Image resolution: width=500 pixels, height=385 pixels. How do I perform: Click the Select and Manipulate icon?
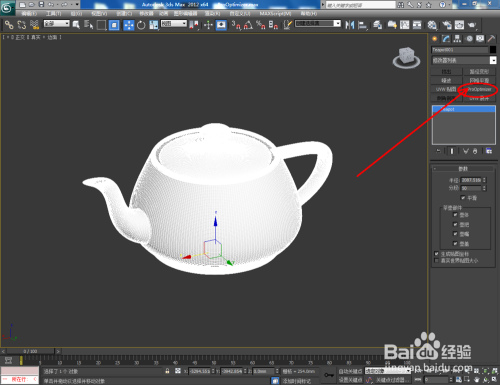(208, 25)
